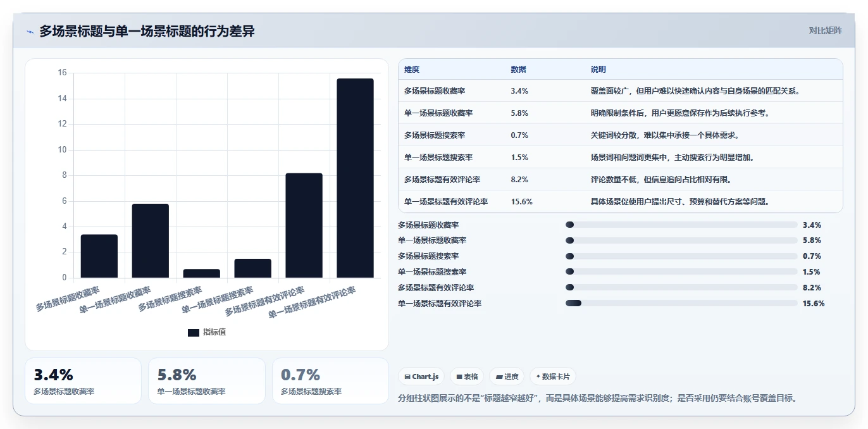Click the 多场景标题收藏率 bar in chart
Viewport: 868px width, 429px height.
click(x=99, y=256)
